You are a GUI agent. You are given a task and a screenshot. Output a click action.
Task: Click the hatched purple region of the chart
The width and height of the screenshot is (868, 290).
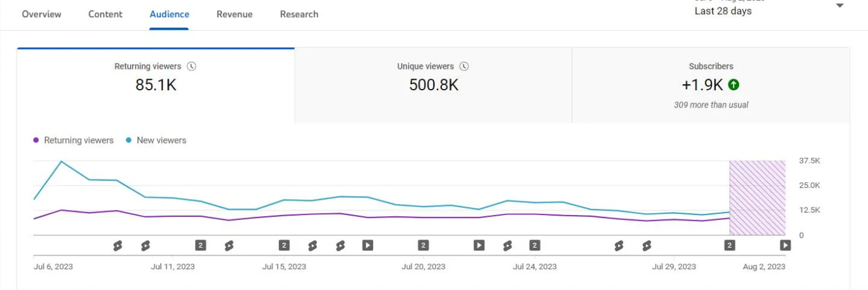(758, 198)
